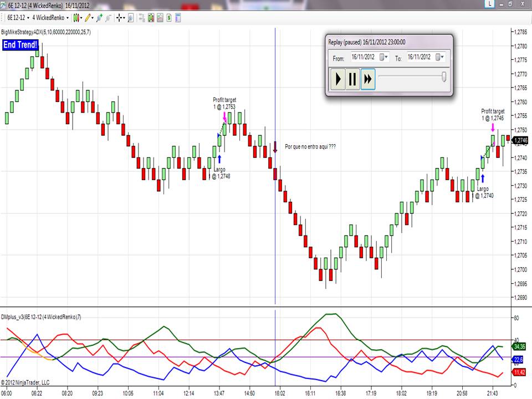Click the BigMikeStrategyADX strategy label
This screenshot has height=399, width=532.
[x=46, y=32]
